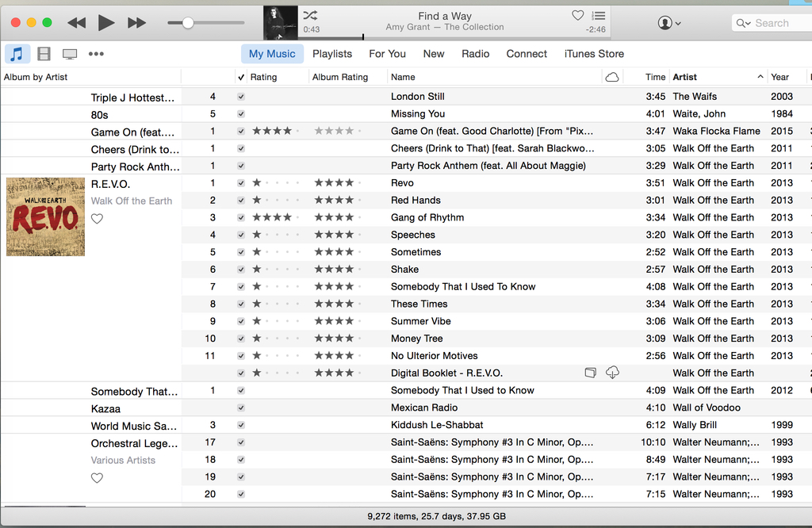Click the album rating stars for Game On
Image resolution: width=812 pixels, height=528 pixels.
[x=337, y=131]
